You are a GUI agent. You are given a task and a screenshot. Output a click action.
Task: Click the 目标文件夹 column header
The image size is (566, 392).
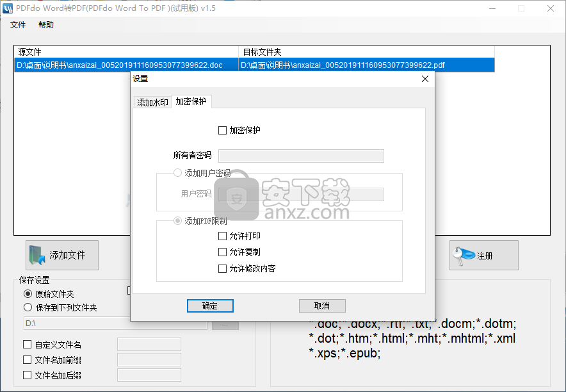366,52
